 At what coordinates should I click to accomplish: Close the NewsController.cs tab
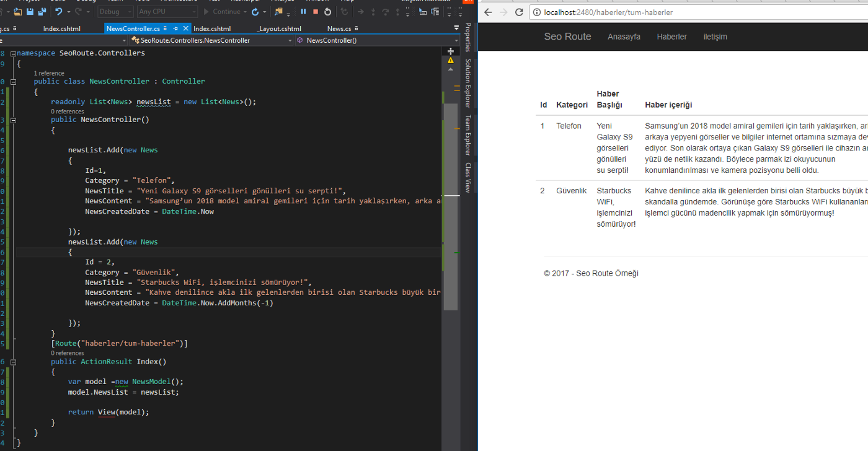pos(185,28)
